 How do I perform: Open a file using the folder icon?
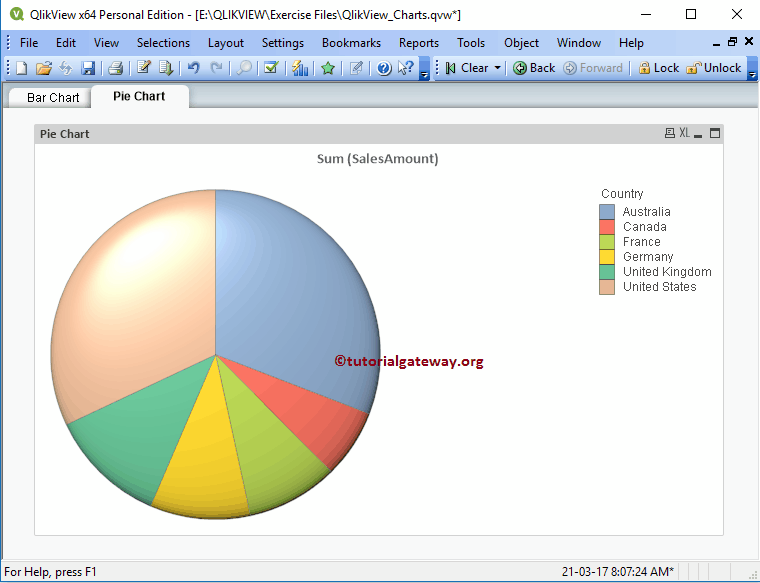44,68
